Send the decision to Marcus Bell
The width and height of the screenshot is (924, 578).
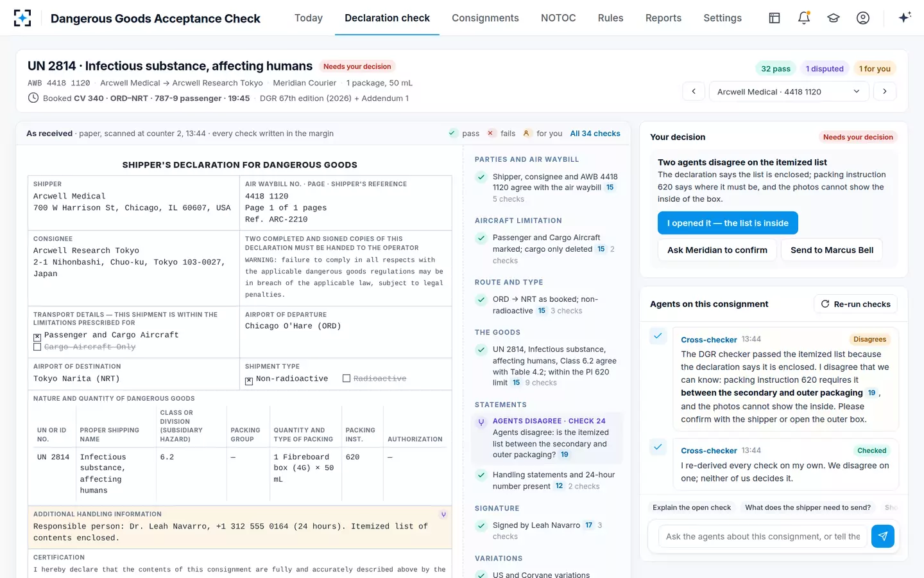(832, 250)
